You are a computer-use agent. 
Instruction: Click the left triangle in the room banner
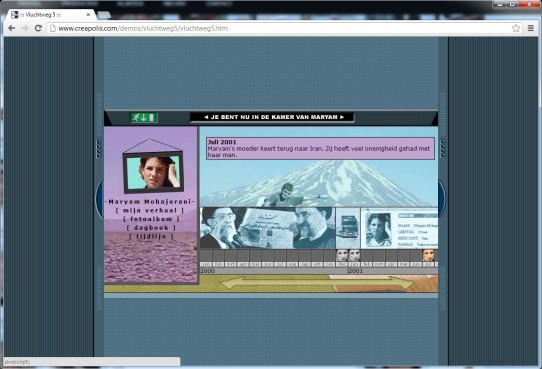206,117
